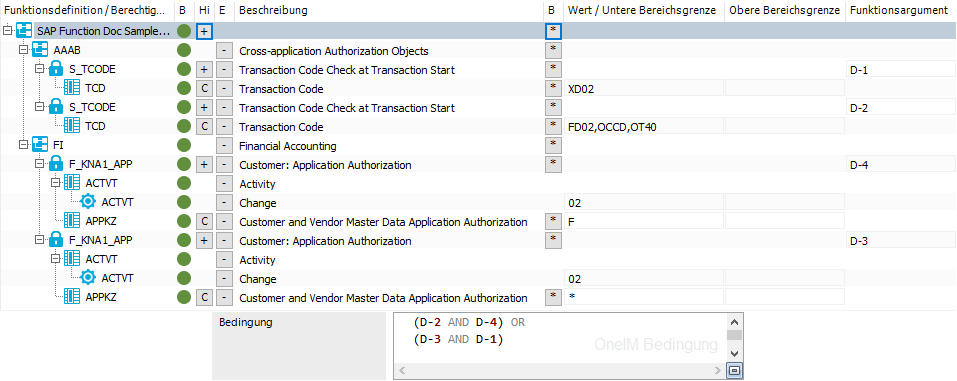Screen dimensions: 957x381
Task: Click the condition box vertical scrollbar down arrow
Action: pyautogui.click(x=734, y=354)
